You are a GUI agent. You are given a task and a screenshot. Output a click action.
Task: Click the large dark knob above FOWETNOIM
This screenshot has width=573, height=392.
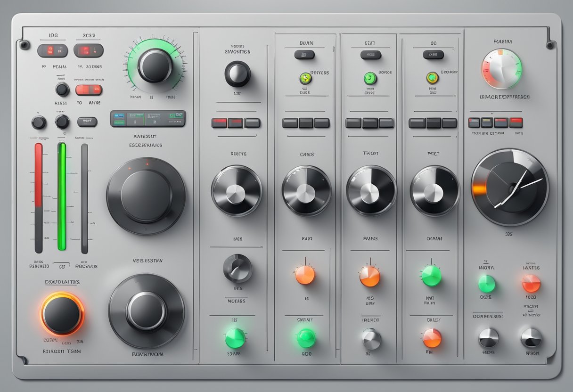tap(146, 311)
